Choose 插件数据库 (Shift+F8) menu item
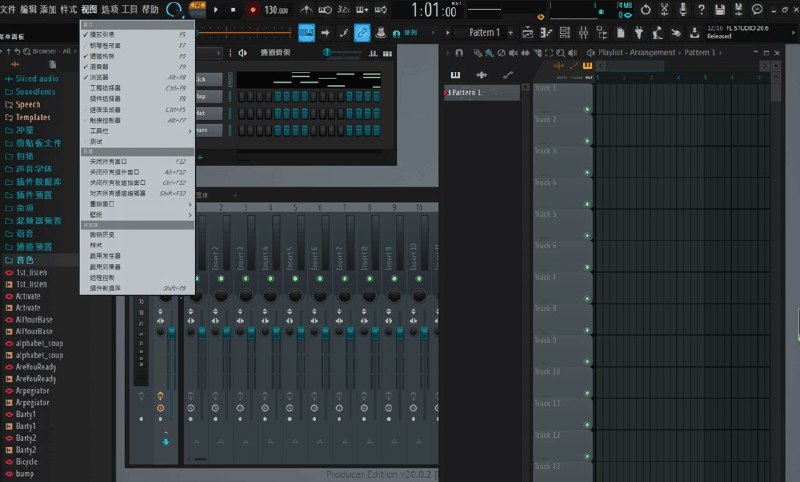Image resolution: width=800 pixels, height=482 pixels. [137, 288]
